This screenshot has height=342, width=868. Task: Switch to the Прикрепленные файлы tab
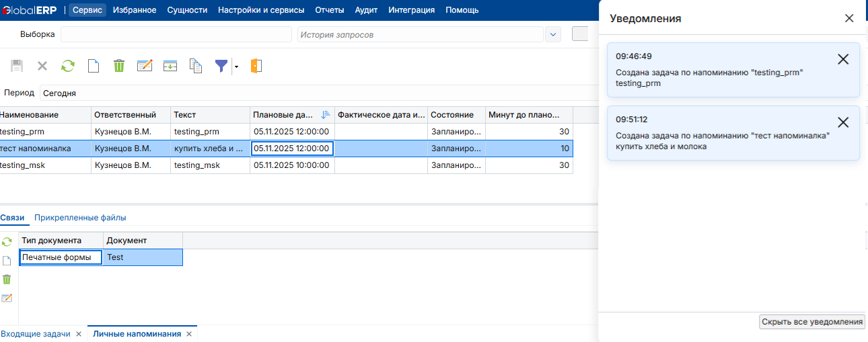(80, 218)
